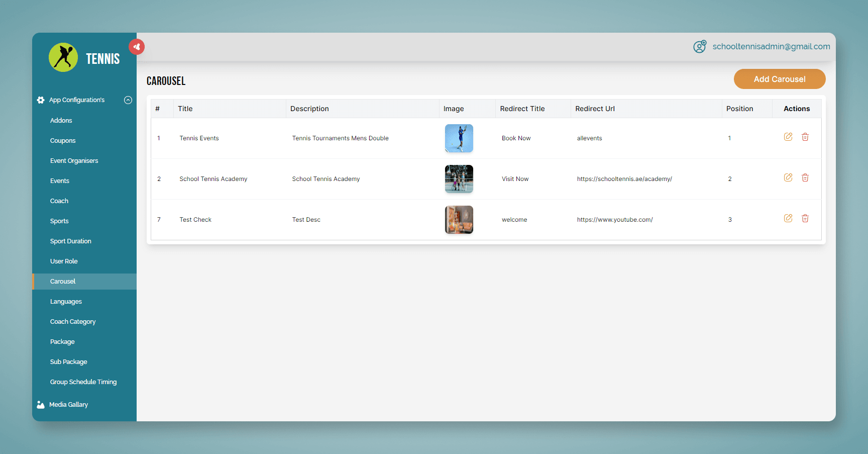Viewport: 868px width, 454px height.
Task: Open Group Schedule Timing page
Action: [83, 382]
